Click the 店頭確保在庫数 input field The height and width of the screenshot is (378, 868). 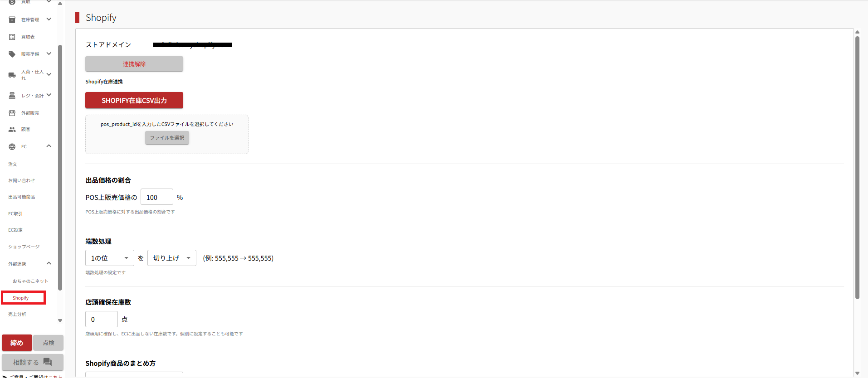102,319
